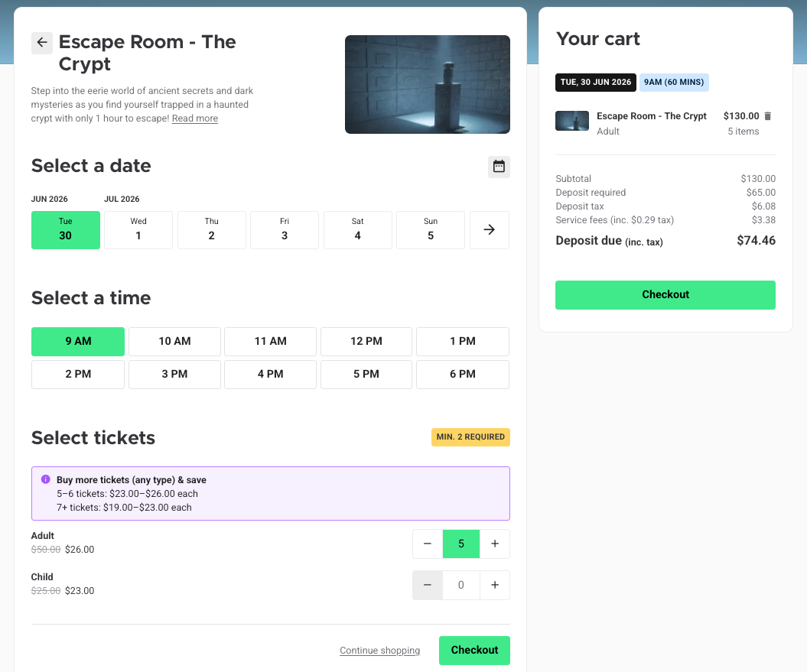Choose the 3 PM time slot
Image resolution: width=807 pixels, height=672 pixels.
click(174, 375)
